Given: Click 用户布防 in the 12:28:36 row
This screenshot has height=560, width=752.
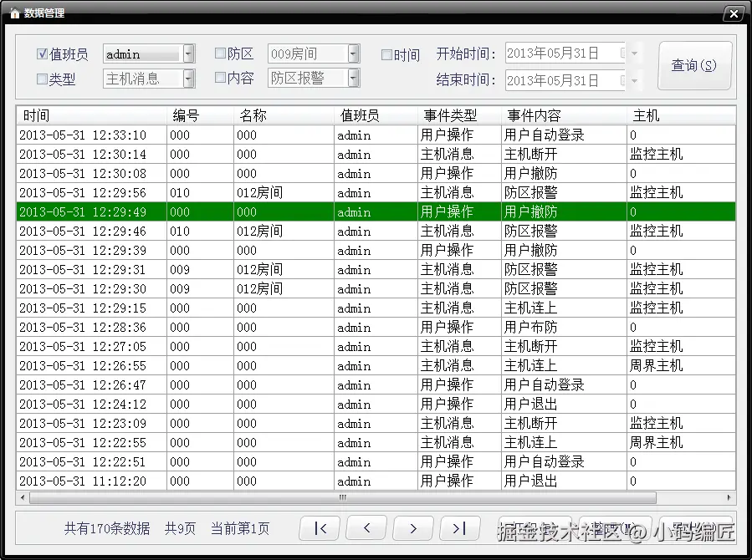Looking at the screenshot, I should point(530,327).
